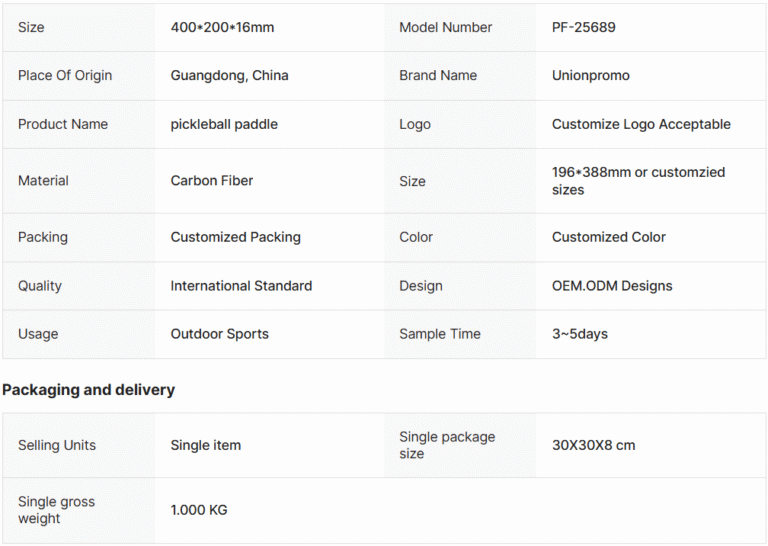768x546 pixels.
Task: Click the Place Of Origin label
Action: [x=65, y=75]
